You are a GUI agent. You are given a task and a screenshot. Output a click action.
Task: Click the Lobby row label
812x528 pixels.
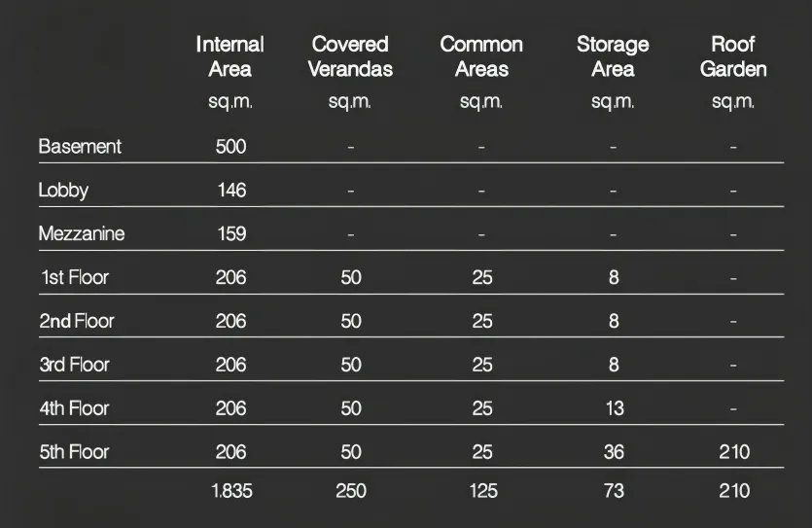pyautogui.click(x=63, y=191)
